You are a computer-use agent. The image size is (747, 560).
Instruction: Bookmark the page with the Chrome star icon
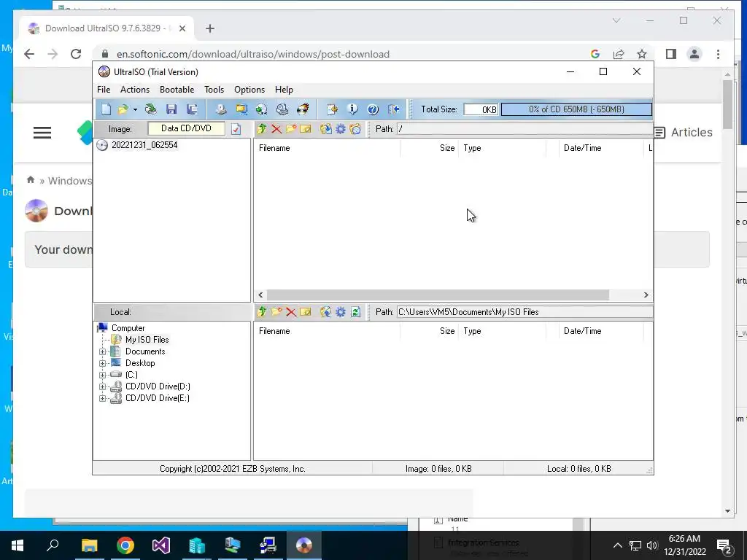(x=642, y=54)
